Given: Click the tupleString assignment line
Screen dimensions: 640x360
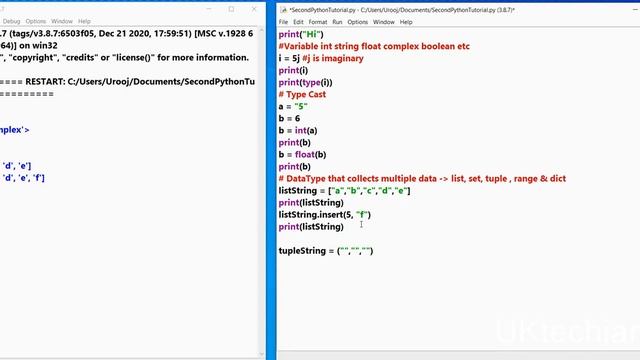Looking at the screenshot, I should (326, 251).
